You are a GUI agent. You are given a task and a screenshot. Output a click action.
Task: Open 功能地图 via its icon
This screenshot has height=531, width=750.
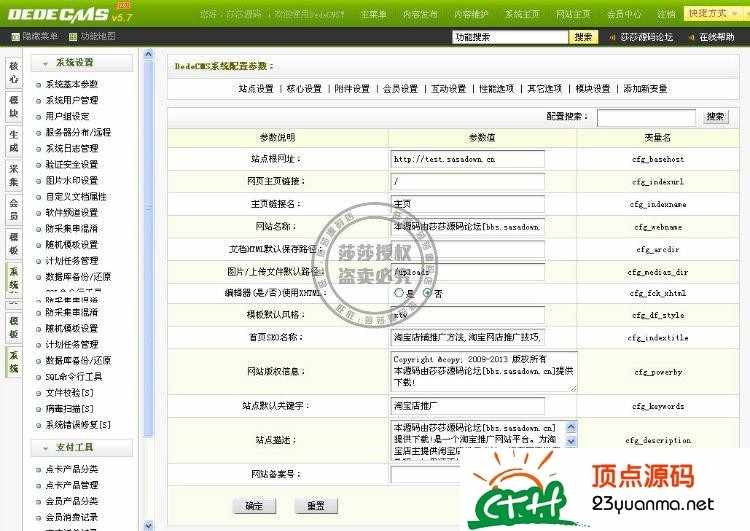click(73, 36)
